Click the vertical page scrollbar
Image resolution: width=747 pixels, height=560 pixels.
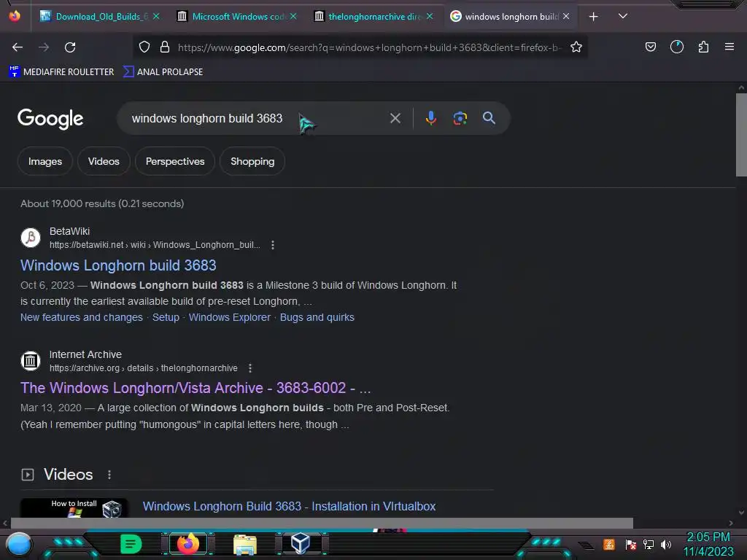tap(741, 135)
